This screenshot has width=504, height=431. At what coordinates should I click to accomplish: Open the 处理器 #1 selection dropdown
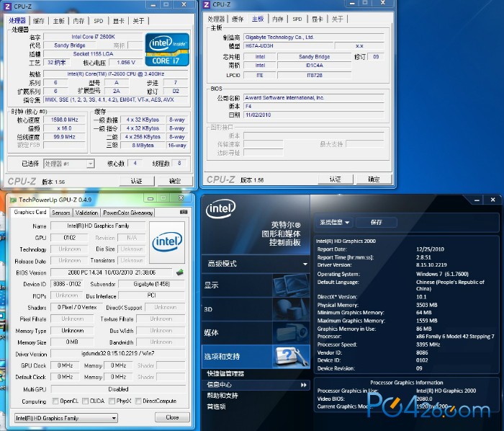click(x=91, y=164)
